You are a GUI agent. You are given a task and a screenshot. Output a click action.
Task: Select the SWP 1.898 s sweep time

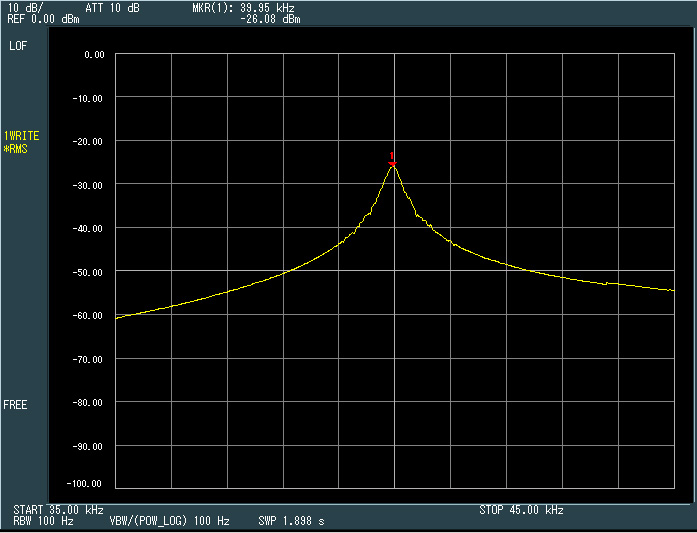point(291,522)
